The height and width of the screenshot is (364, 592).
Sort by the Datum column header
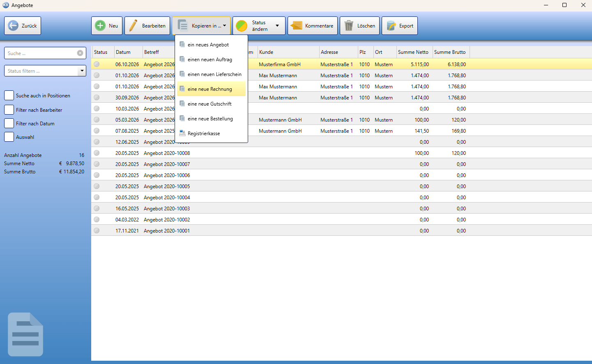129,52
